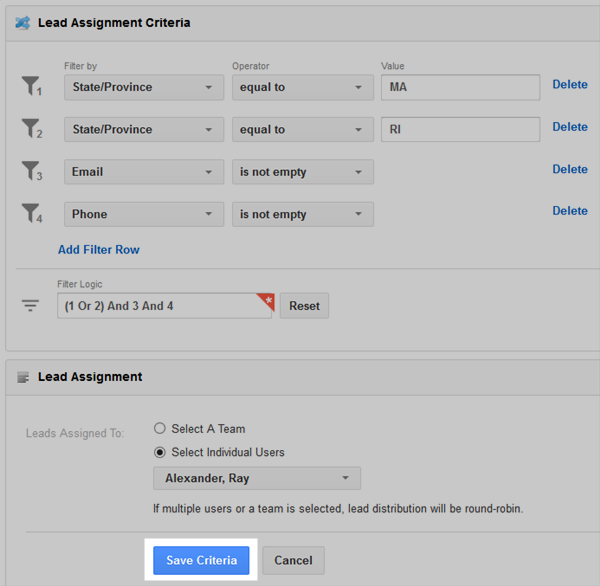Delete the RI state filter row
Screen dimensions: 600x586
(x=570, y=127)
